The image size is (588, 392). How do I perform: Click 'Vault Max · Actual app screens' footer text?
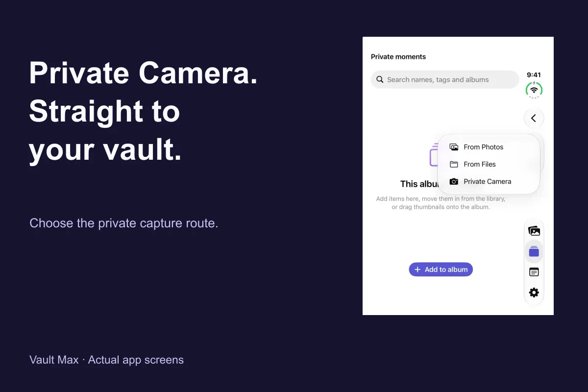[106, 360]
